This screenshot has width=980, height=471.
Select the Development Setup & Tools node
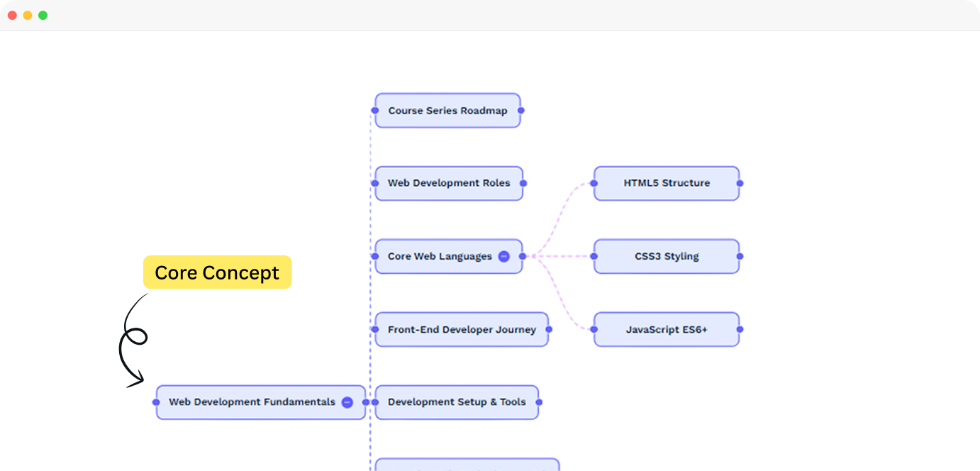[x=457, y=402]
